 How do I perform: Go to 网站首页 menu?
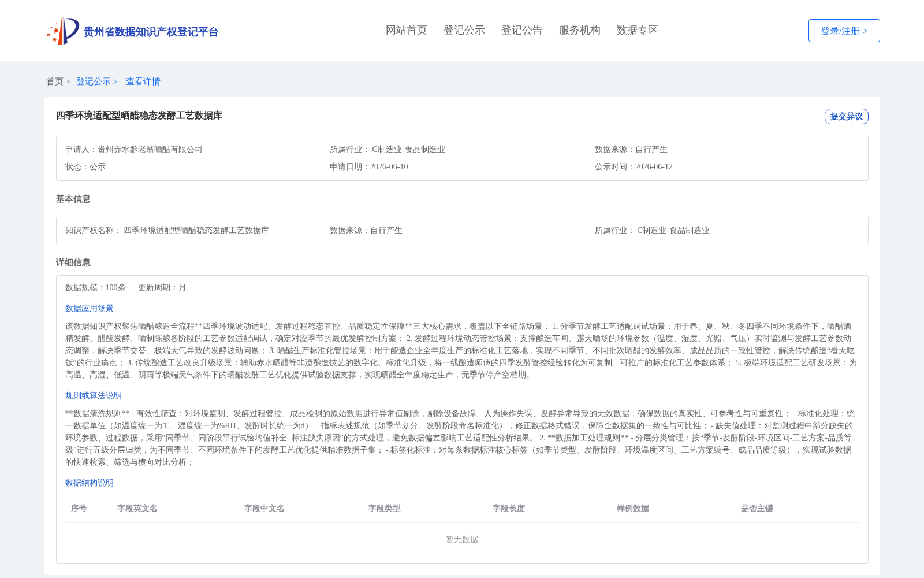point(407,30)
